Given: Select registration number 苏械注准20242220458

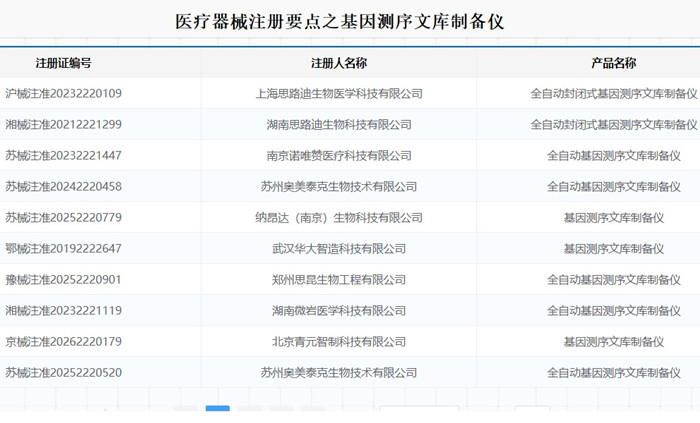Looking at the screenshot, I should click(x=63, y=187).
